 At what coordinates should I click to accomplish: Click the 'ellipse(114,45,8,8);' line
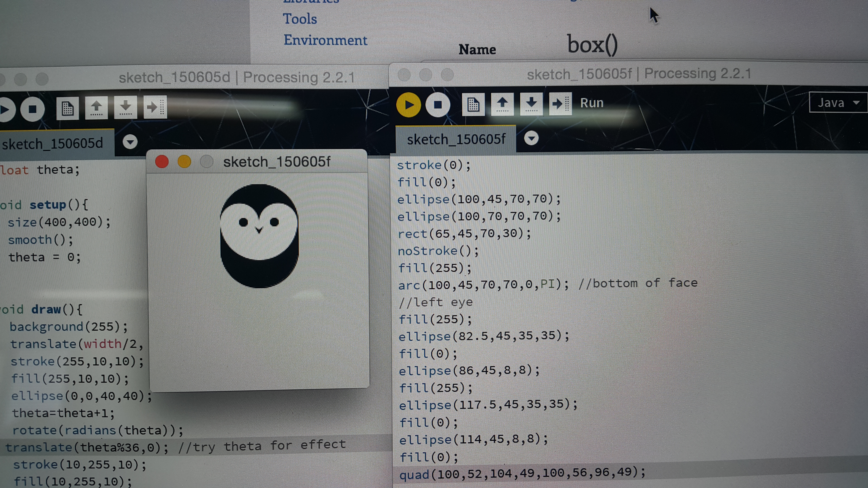point(474,439)
